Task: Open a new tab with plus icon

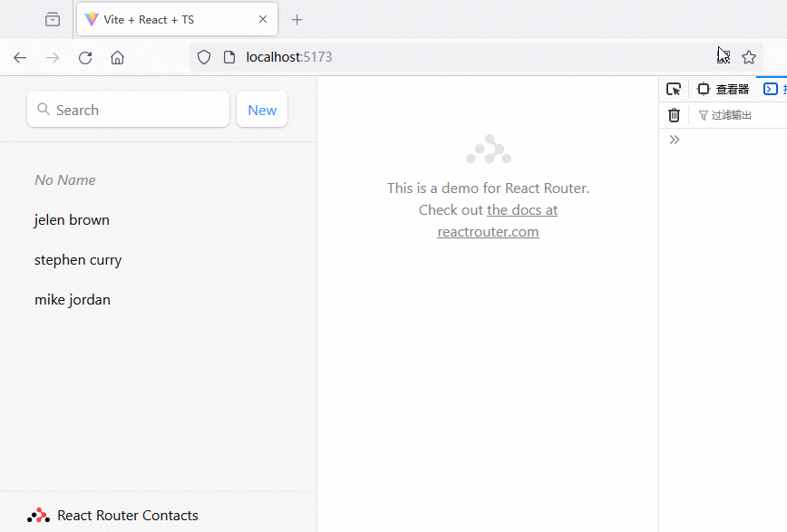Action: 296,19
